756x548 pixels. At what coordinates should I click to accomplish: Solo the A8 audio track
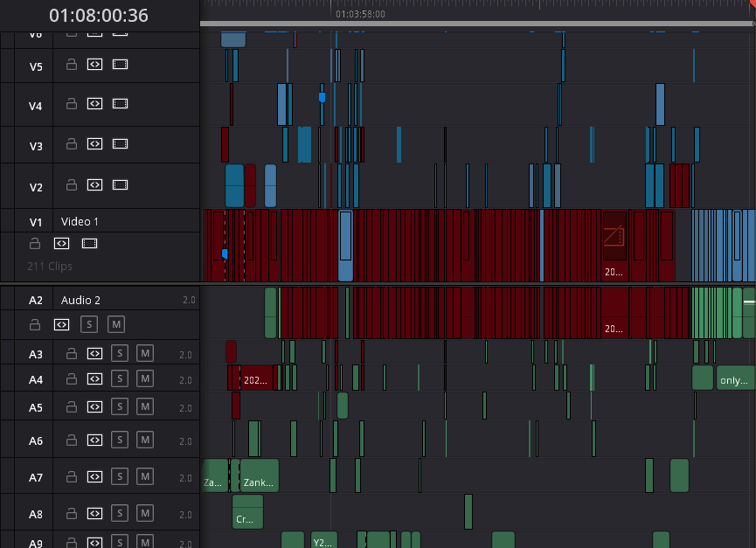(120, 513)
